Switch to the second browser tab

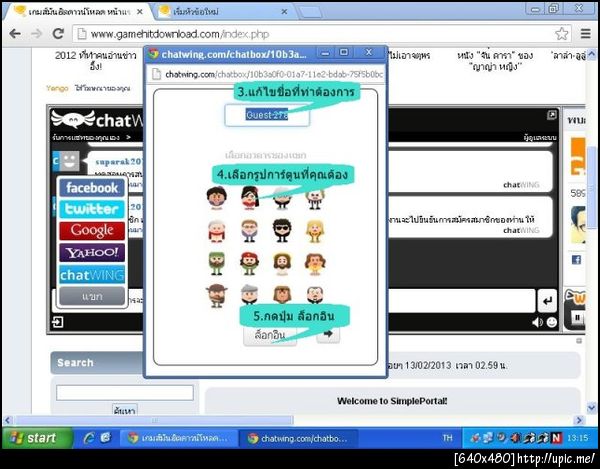[223, 11]
